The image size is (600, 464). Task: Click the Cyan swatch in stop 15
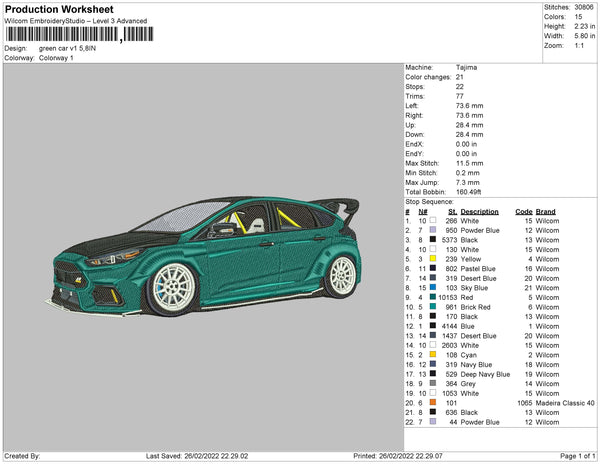(432, 354)
